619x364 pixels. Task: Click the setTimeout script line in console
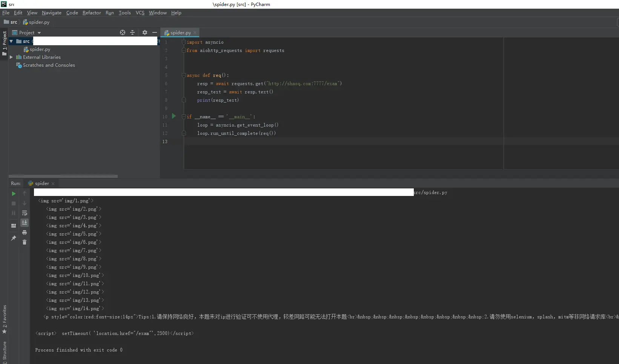115,333
